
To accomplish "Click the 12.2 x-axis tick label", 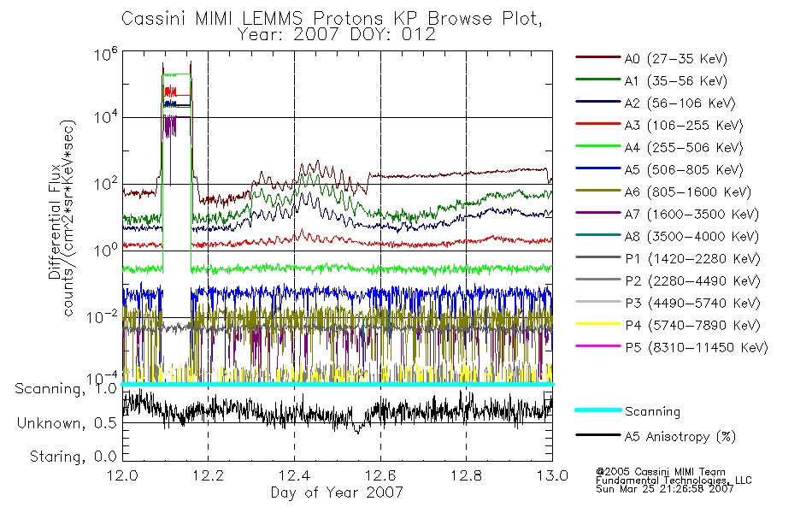I will (209, 475).
